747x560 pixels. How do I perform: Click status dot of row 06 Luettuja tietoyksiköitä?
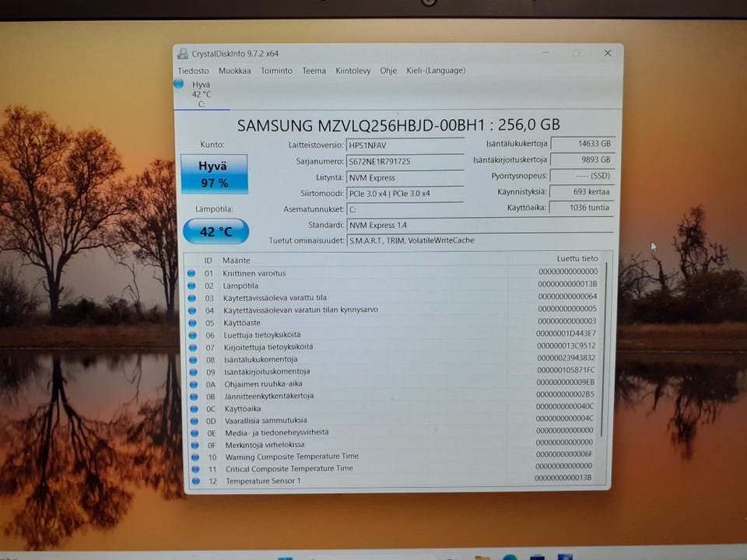pos(192,335)
